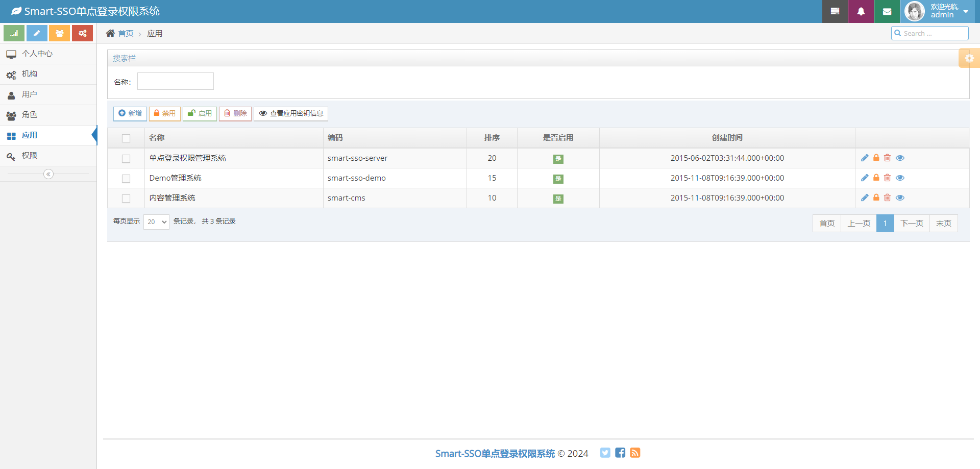980x469 pixels.
Task: Click the 新增 add button
Action: [x=130, y=113]
